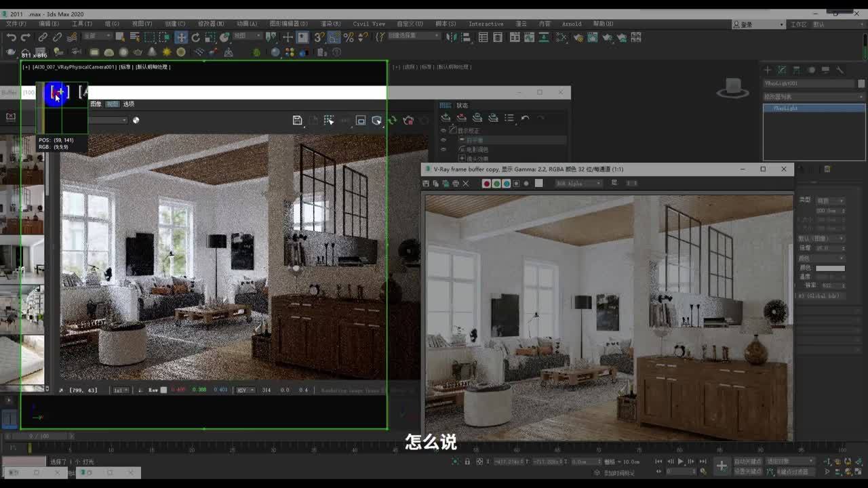Toggle the 3D Snaps tool
Screen dimensions: 868x488
(318, 38)
